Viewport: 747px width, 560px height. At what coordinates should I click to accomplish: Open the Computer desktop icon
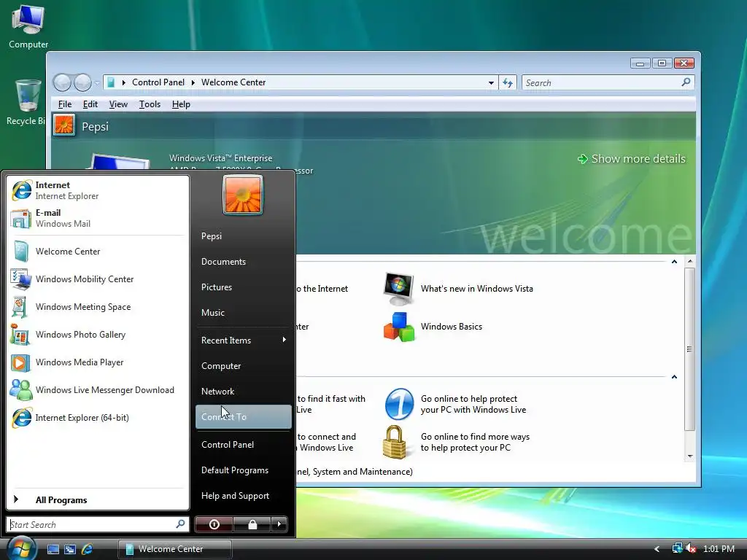point(28,26)
